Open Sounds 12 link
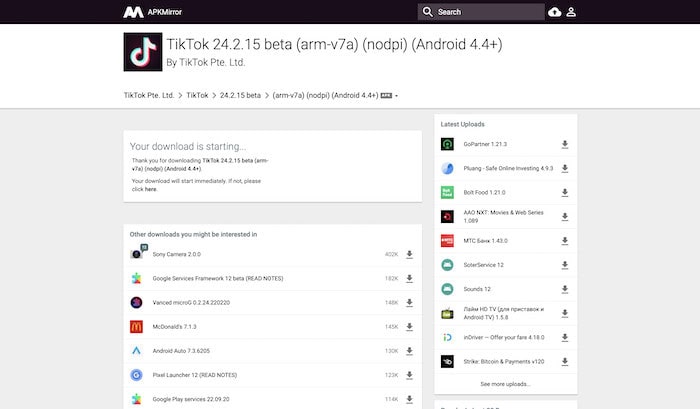700x409 pixels. coord(477,289)
